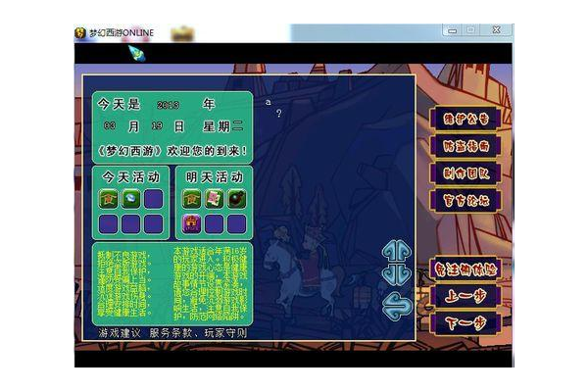The width and height of the screenshot is (588, 392).
Task: Click the 梦幻西游ONLINE window title
Action: (122, 33)
